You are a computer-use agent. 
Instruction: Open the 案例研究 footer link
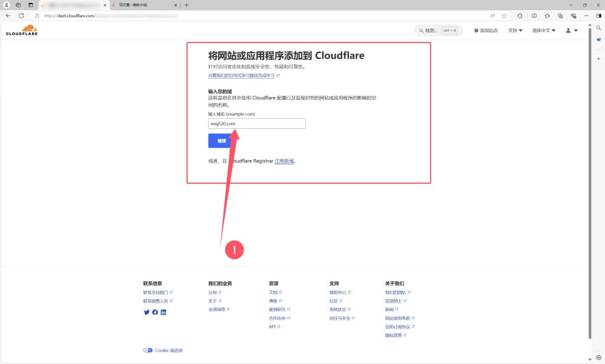[279, 310]
